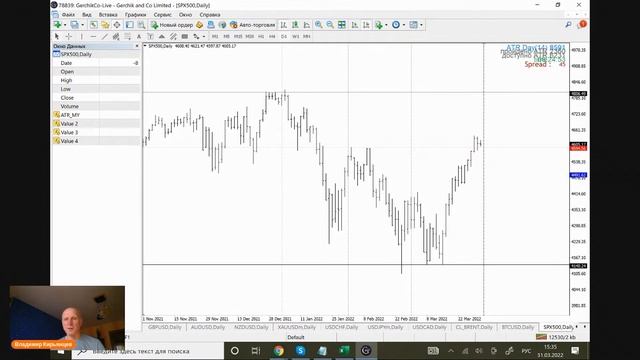Click the Новый ордер button

(172, 25)
